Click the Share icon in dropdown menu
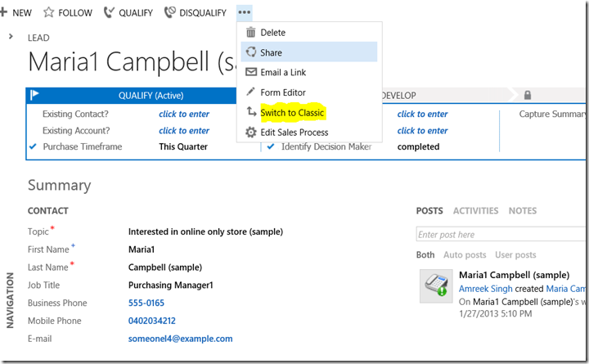Image resolution: width=589 pixels, height=364 pixels. [x=251, y=52]
